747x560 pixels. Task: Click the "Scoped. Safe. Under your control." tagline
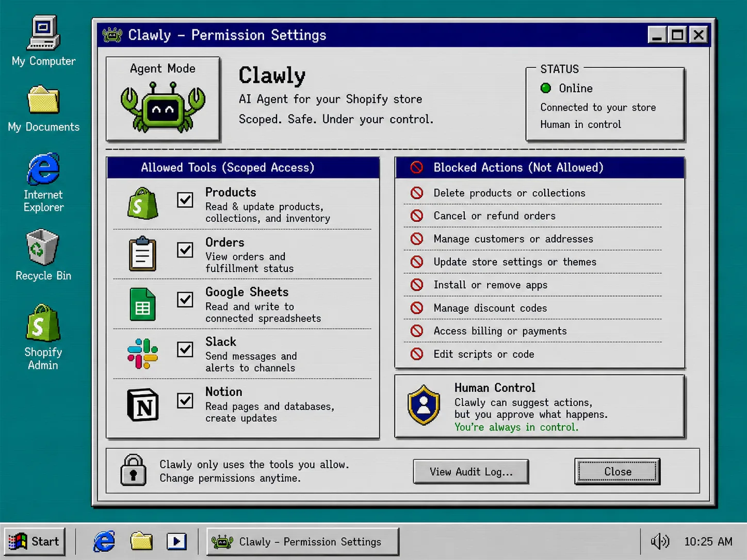(x=336, y=119)
